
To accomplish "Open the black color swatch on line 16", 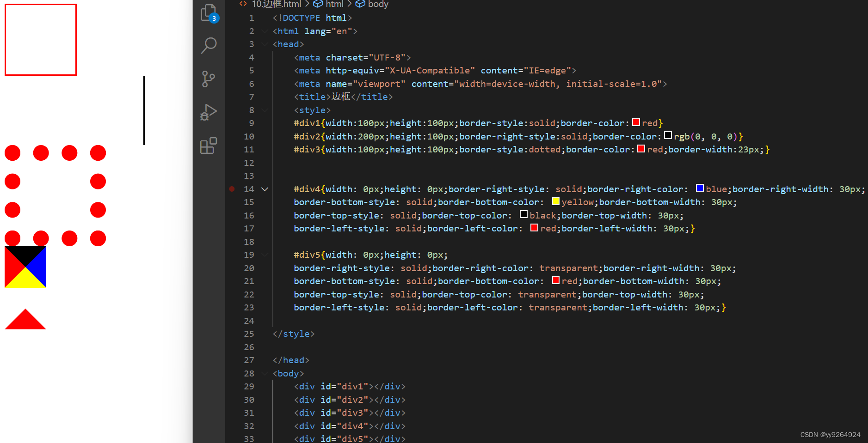I will 523,214.
